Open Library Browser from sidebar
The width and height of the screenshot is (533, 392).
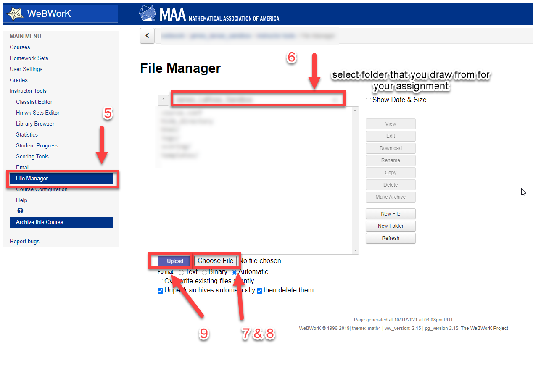coord(35,124)
